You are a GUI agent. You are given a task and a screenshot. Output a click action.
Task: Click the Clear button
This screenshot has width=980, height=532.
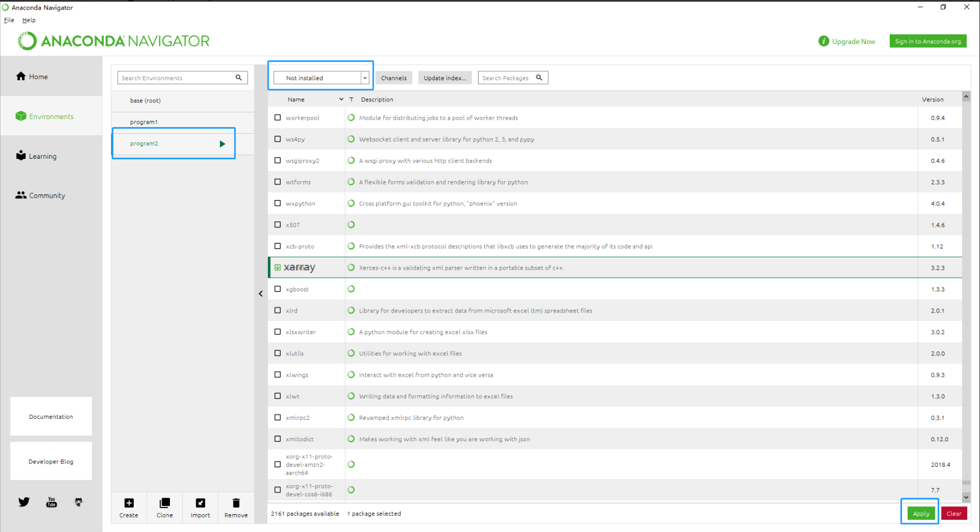(954, 514)
